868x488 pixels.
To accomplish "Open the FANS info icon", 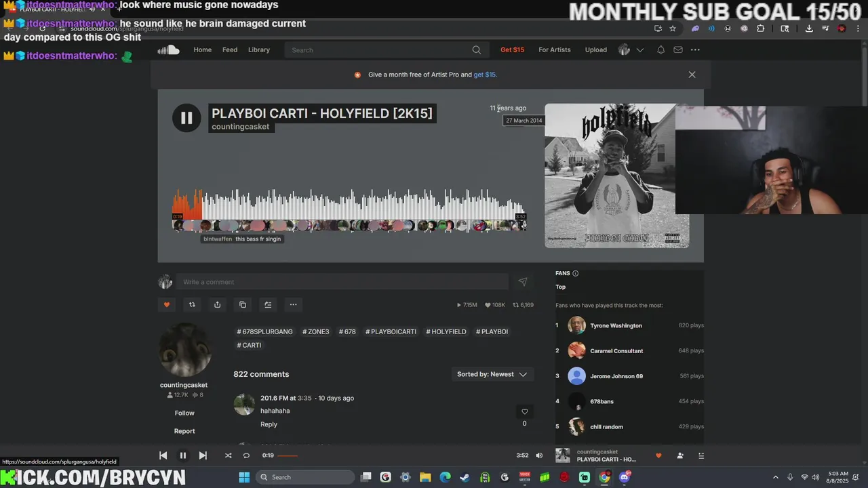I will (576, 273).
